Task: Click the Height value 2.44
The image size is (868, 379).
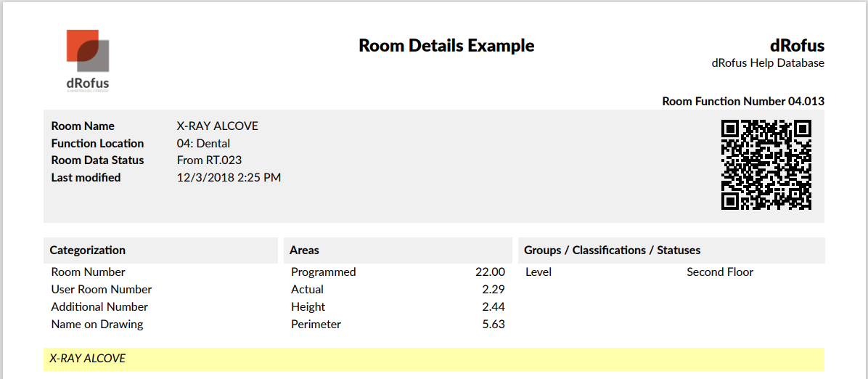Action: coord(494,307)
